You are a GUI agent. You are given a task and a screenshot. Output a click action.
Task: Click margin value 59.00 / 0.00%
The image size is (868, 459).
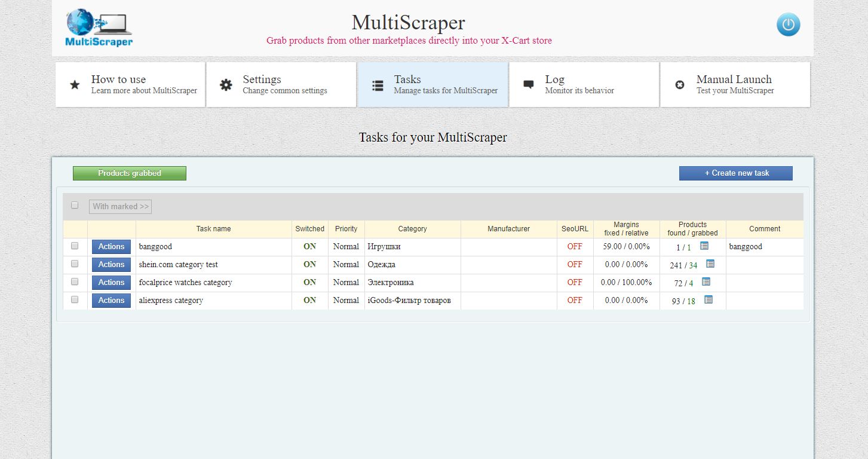(625, 246)
